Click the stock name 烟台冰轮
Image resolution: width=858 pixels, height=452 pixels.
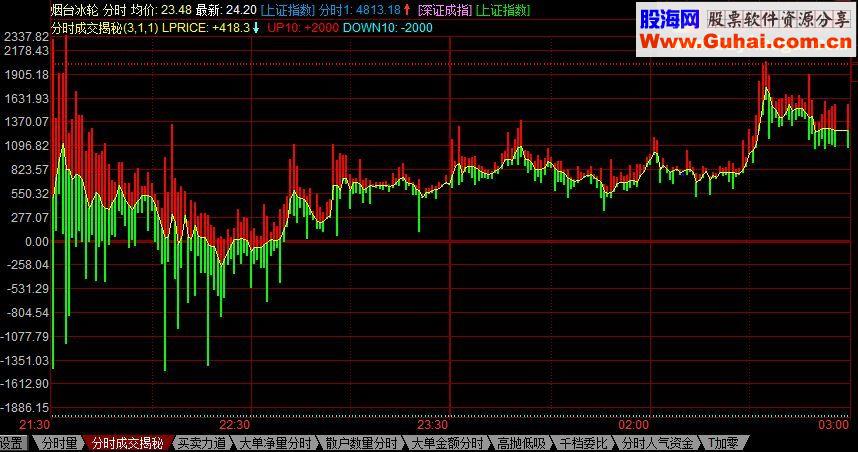click(74, 10)
